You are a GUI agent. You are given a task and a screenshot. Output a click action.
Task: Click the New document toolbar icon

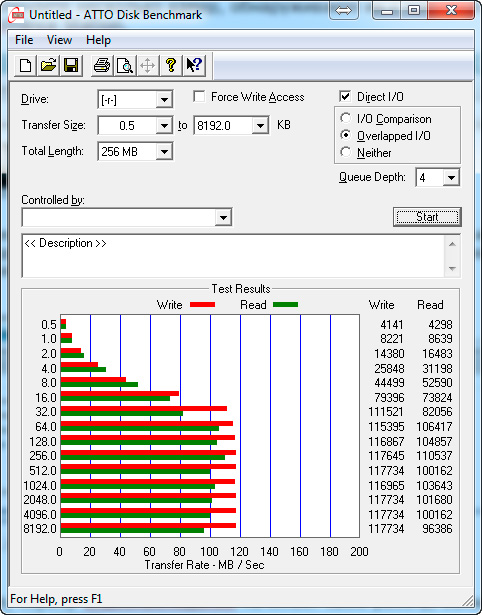click(x=25, y=65)
